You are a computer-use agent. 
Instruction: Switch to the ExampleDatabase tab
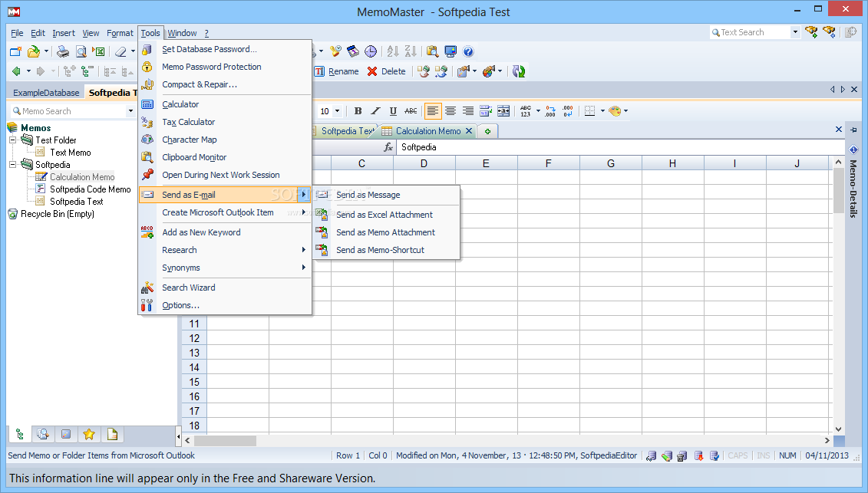pyautogui.click(x=46, y=93)
